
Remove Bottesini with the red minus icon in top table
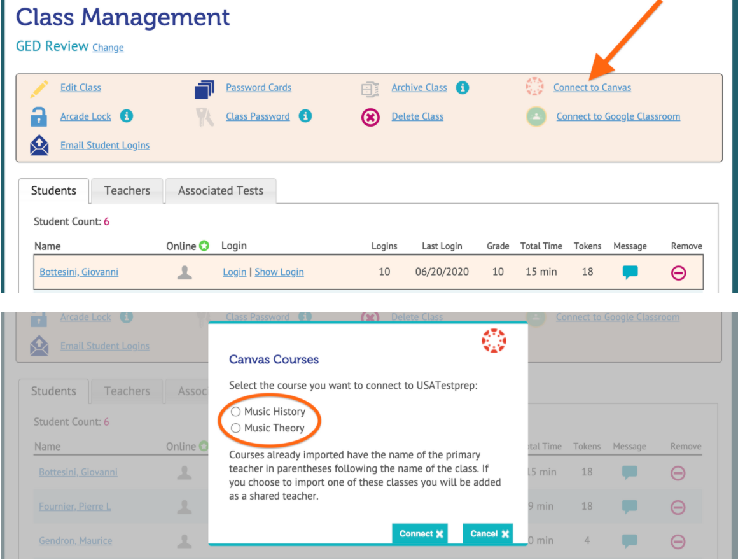coord(679,273)
